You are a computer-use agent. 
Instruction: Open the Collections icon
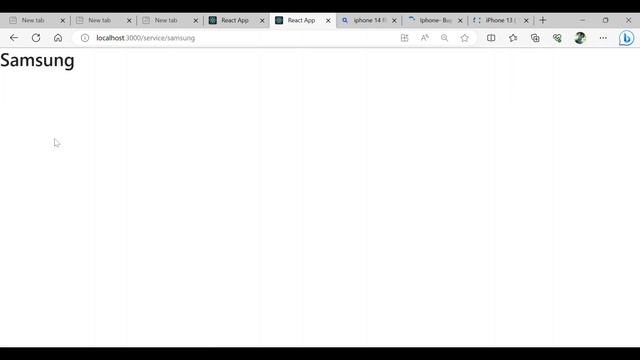[535, 38]
